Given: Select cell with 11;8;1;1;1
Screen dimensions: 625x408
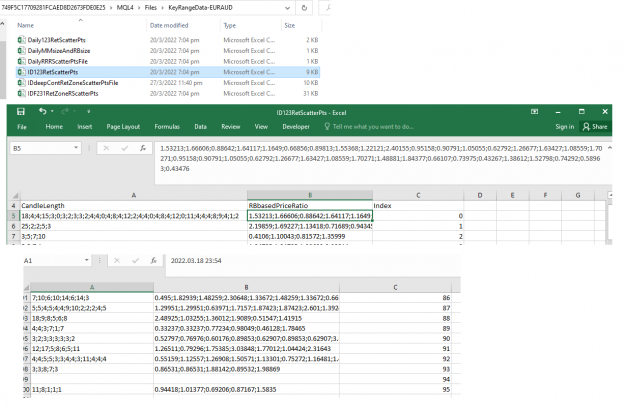Looking at the screenshot, I should coord(92,389).
